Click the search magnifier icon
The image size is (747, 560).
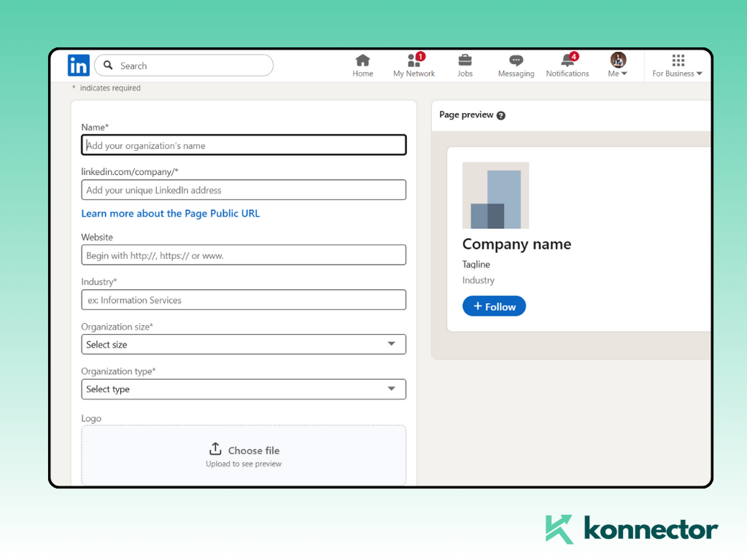coord(108,65)
